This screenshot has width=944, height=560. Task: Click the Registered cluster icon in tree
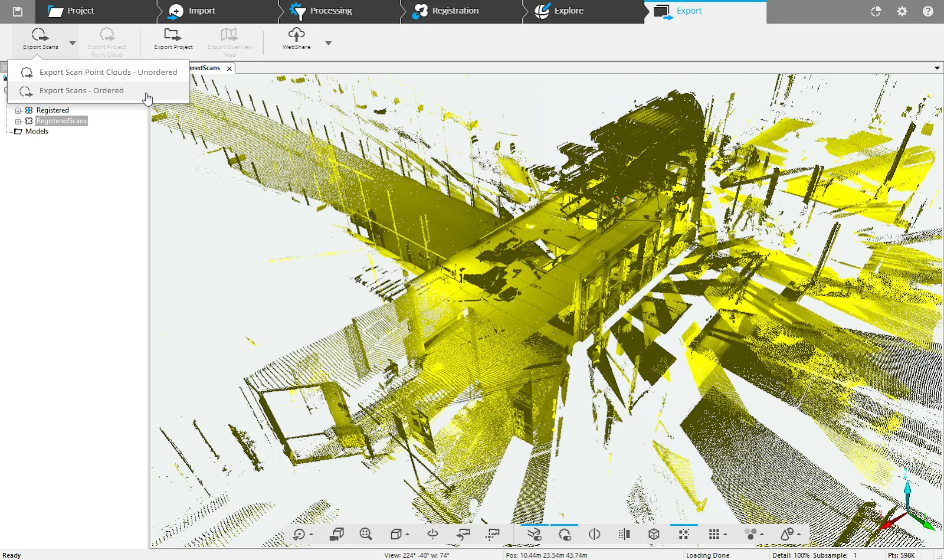point(28,110)
